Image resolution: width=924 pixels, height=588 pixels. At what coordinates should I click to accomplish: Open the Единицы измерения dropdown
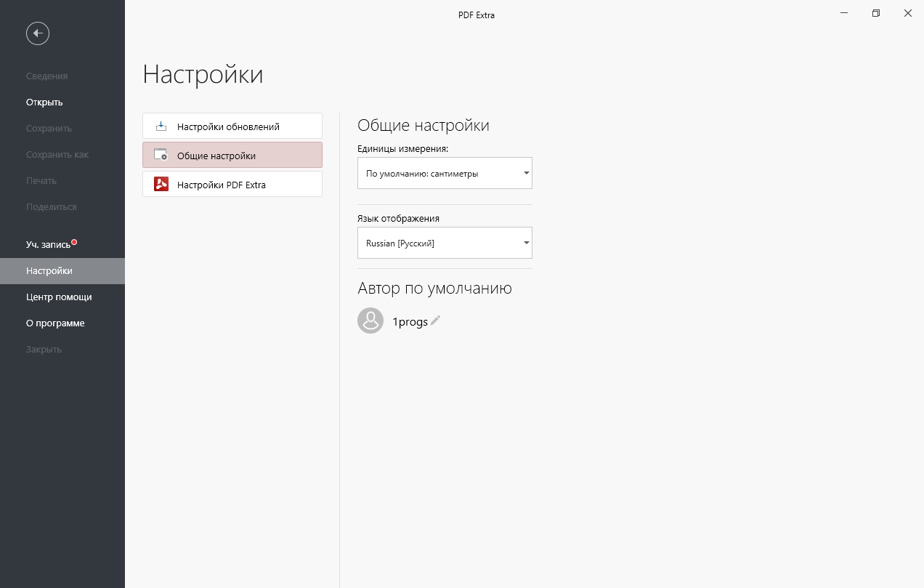click(x=445, y=173)
